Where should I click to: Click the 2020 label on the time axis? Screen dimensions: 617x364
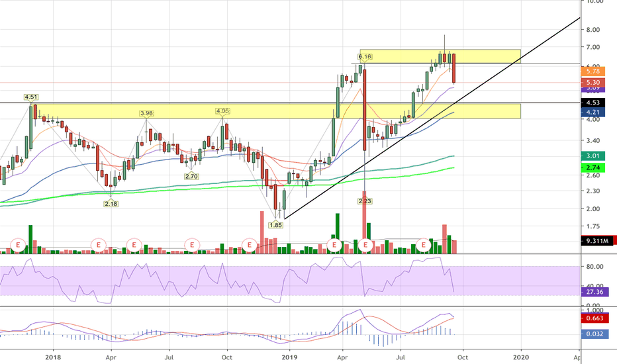pos(522,357)
